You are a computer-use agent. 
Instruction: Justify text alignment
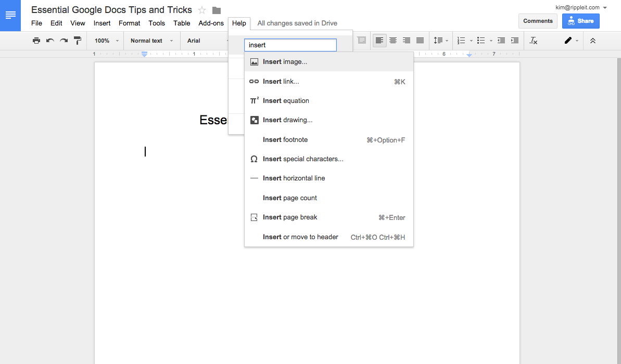coord(420,41)
